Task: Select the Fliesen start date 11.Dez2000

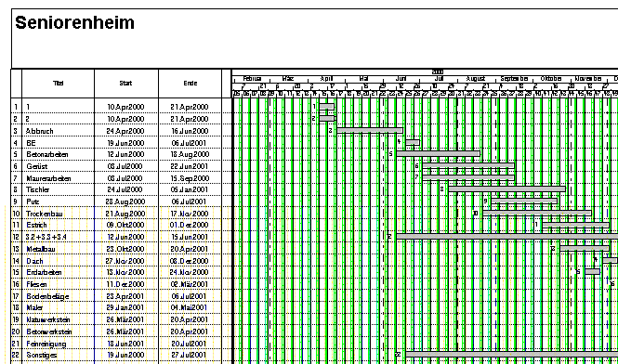Action: (x=126, y=284)
